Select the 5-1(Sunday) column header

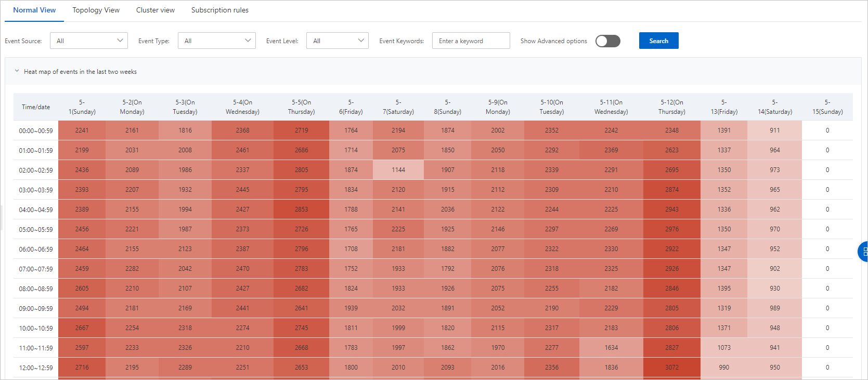pos(82,107)
